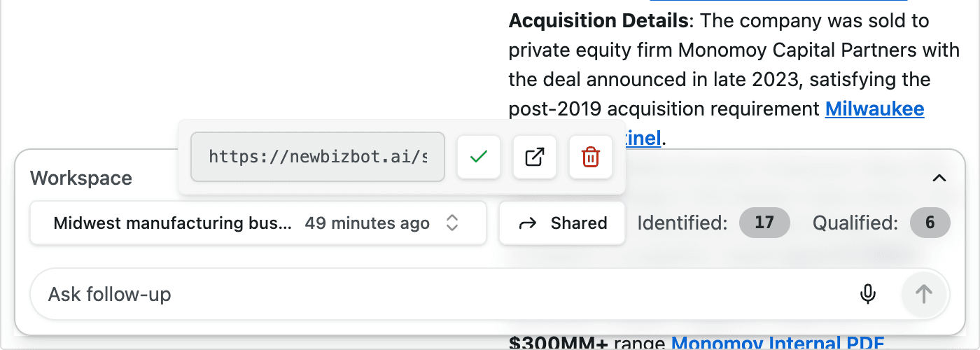Click the Qualified count badge 6
The image size is (980, 350).
click(930, 223)
